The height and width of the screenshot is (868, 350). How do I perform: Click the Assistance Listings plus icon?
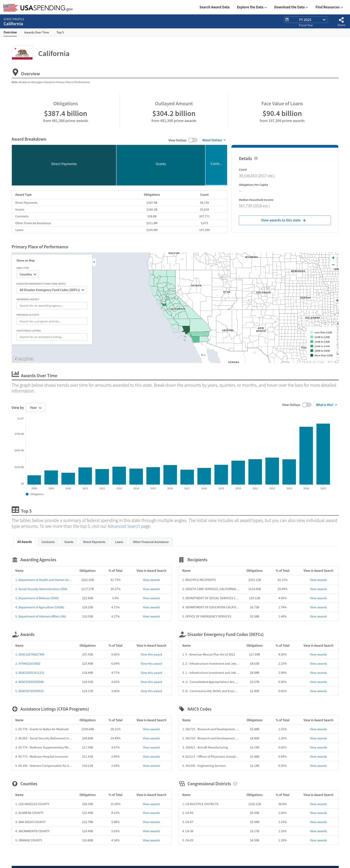click(15, 709)
